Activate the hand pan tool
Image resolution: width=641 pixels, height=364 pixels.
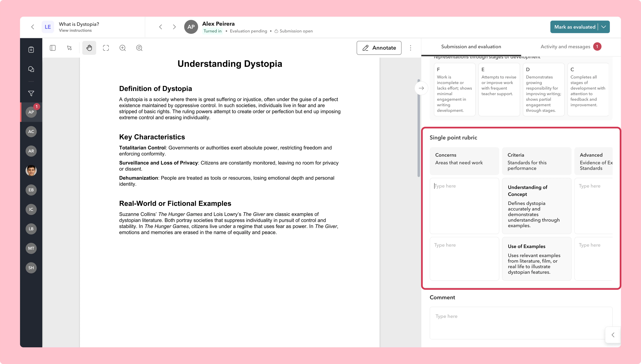89,48
